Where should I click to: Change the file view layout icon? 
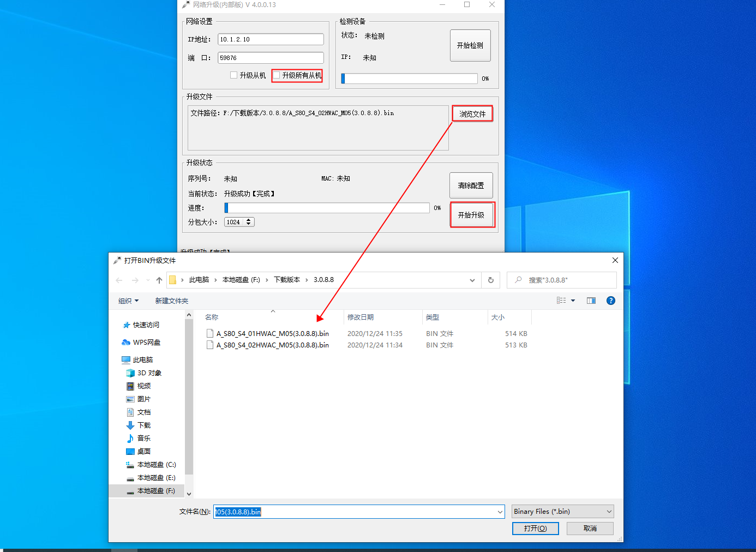pyautogui.click(x=561, y=301)
